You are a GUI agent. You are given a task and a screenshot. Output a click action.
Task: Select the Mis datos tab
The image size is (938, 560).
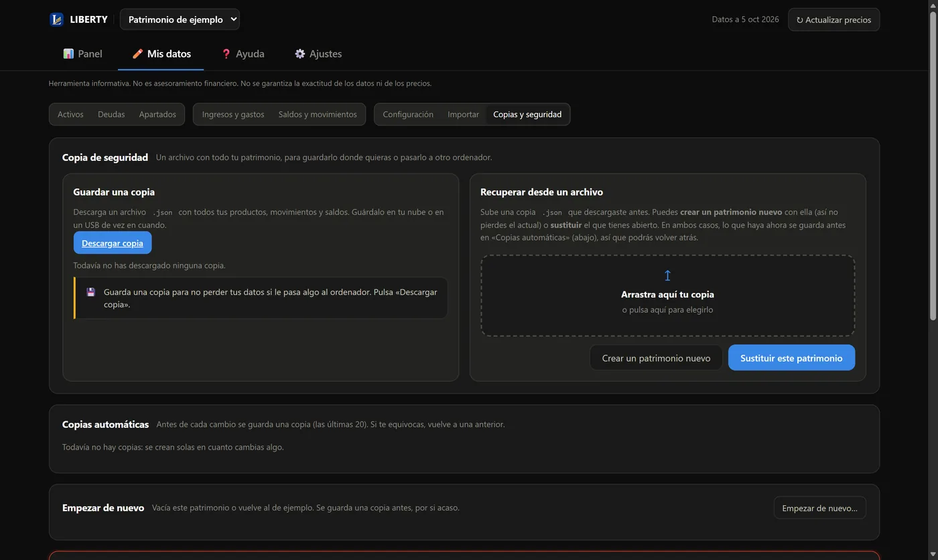coord(161,54)
